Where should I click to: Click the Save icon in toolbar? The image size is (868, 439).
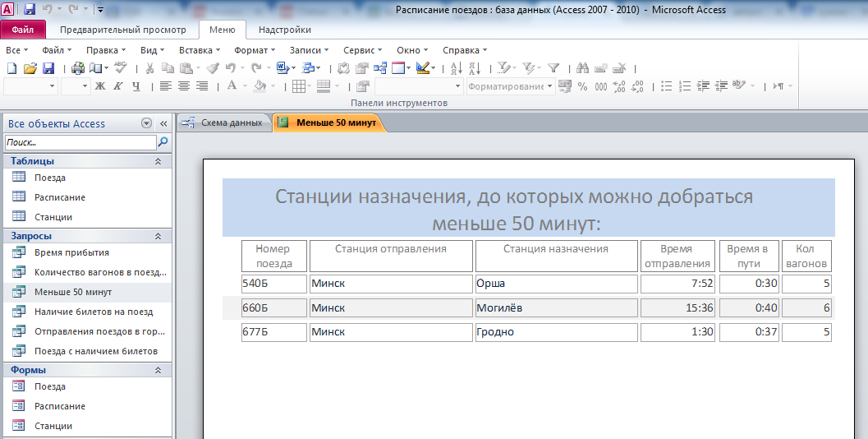coord(48,68)
